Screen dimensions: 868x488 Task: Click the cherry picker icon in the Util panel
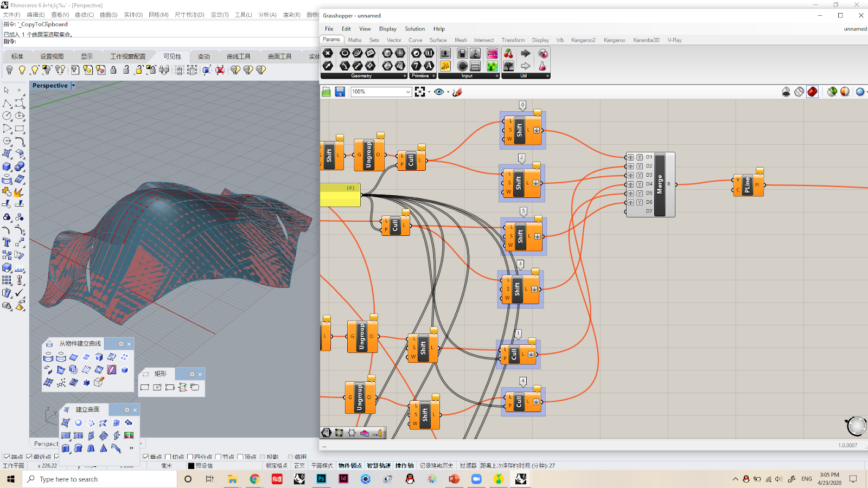(508, 53)
